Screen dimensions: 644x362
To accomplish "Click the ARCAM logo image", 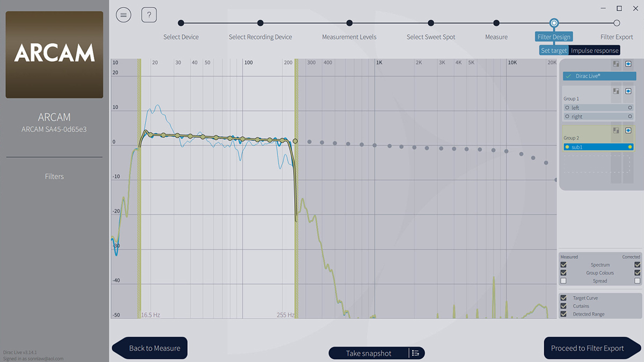I will coord(54,55).
